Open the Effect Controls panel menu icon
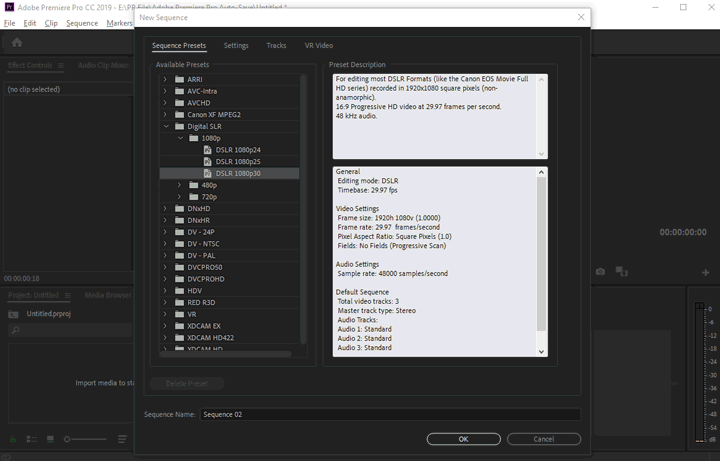 61,65
